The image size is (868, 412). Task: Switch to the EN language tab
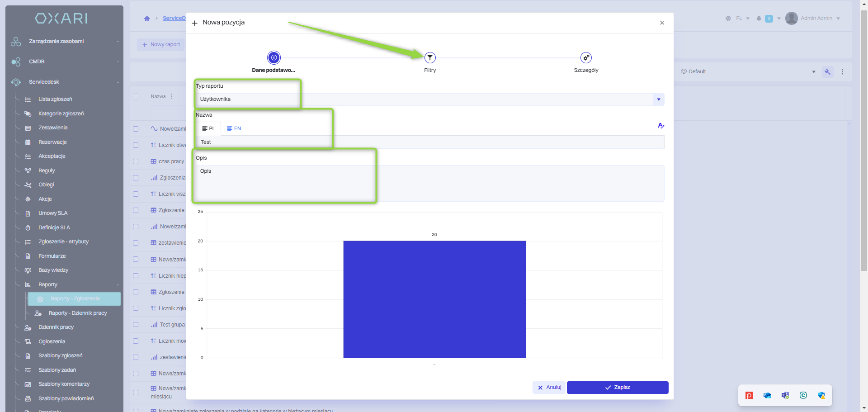click(x=234, y=129)
